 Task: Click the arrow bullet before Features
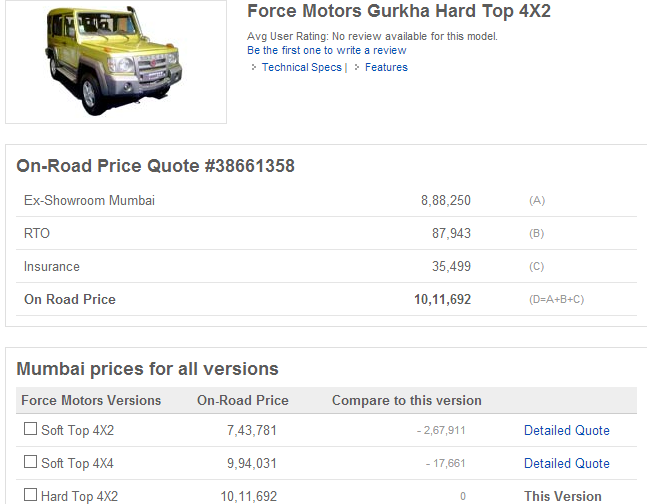[x=357, y=67]
